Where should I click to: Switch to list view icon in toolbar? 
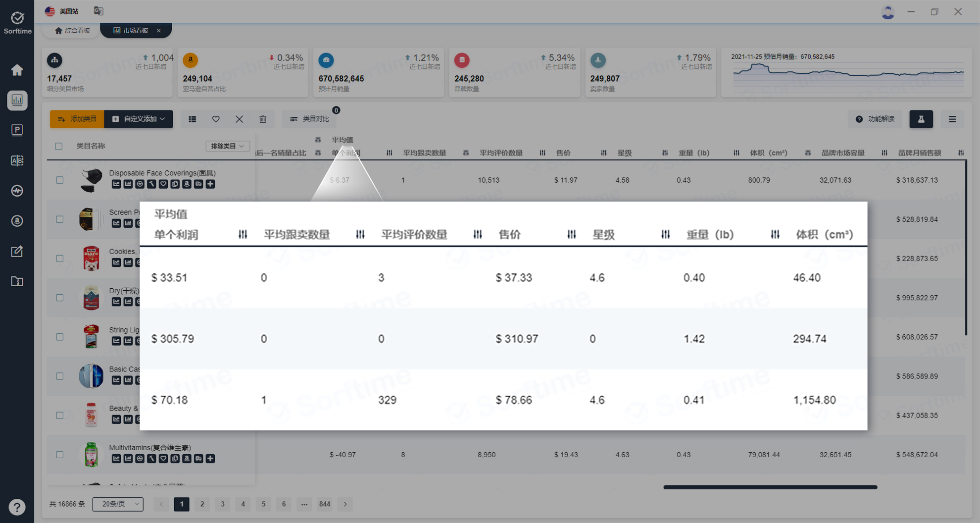(192, 119)
